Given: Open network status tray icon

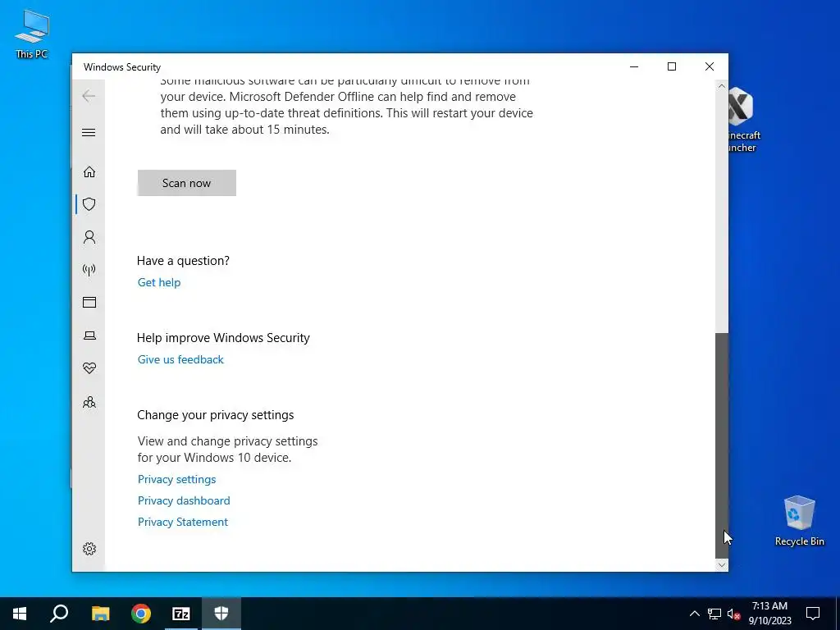Looking at the screenshot, I should point(714,614).
